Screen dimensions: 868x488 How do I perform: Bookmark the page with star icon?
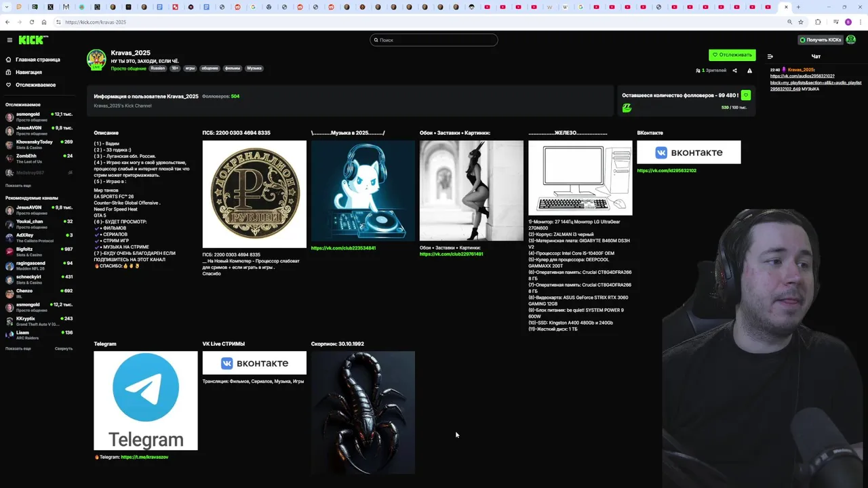pos(801,22)
